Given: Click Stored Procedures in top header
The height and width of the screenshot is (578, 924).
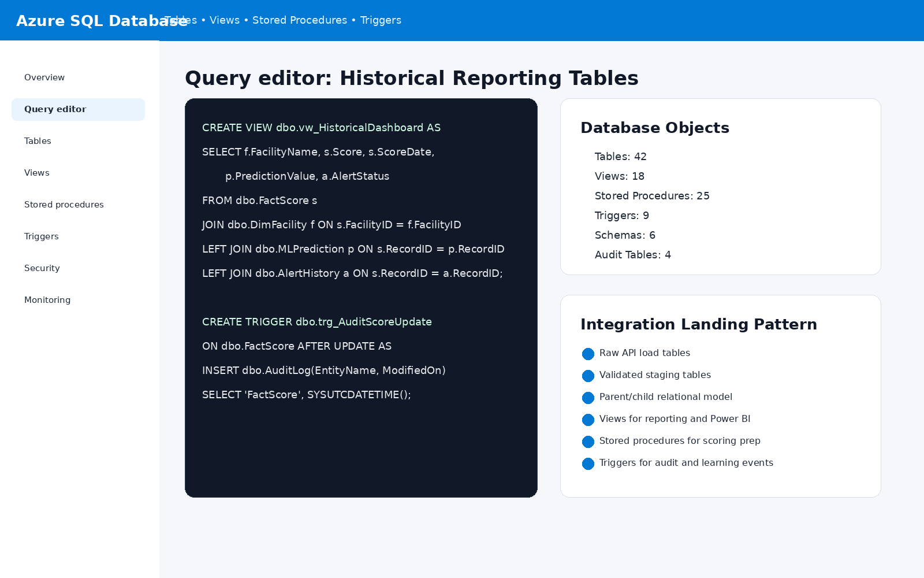Looking at the screenshot, I should [300, 20].
